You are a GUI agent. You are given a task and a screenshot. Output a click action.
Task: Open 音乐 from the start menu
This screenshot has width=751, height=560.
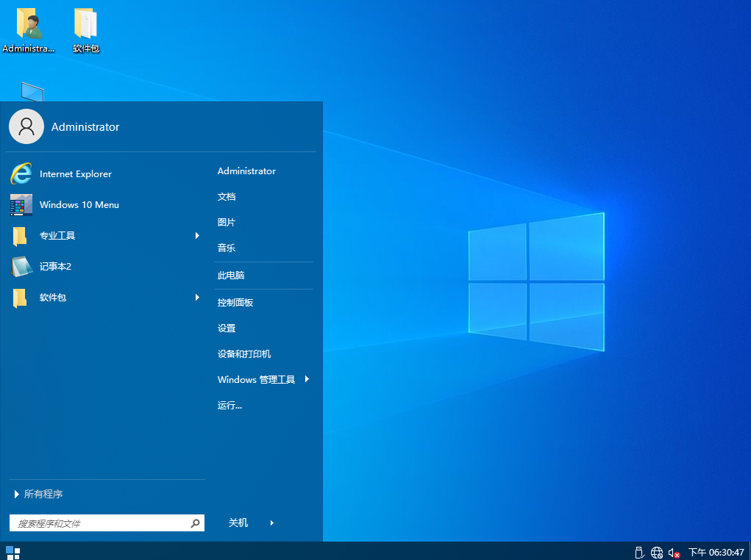(227, 248)
